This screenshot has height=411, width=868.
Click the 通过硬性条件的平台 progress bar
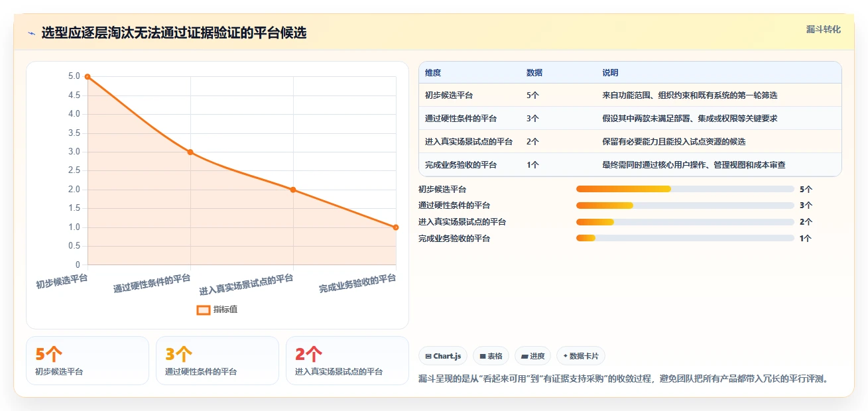coord(685,206)
